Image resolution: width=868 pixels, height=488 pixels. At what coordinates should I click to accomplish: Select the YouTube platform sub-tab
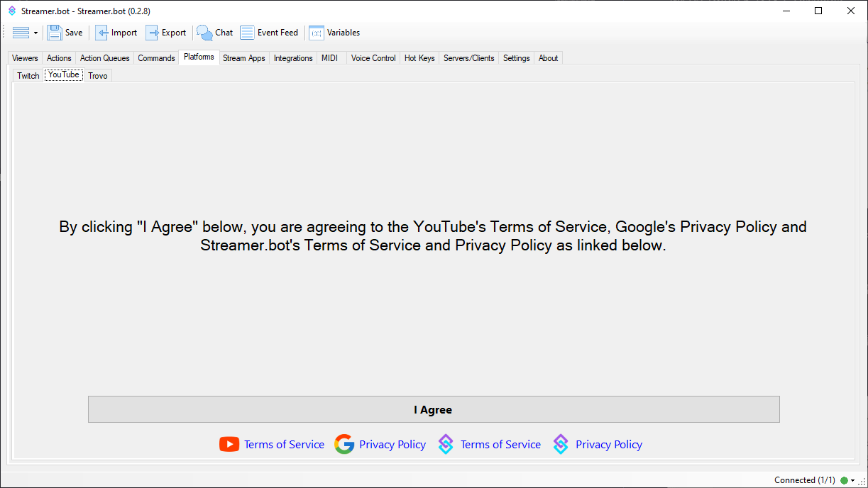[64, 74]
